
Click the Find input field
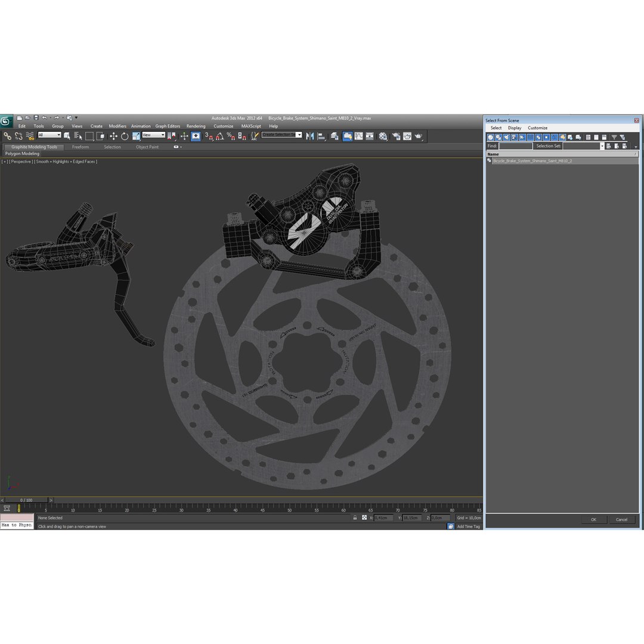(x=515, y=146)
